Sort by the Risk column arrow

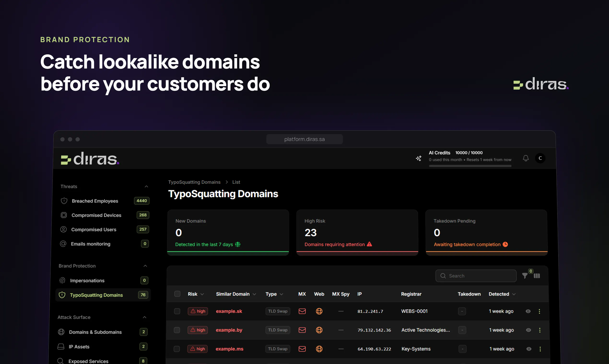point(202,294)
